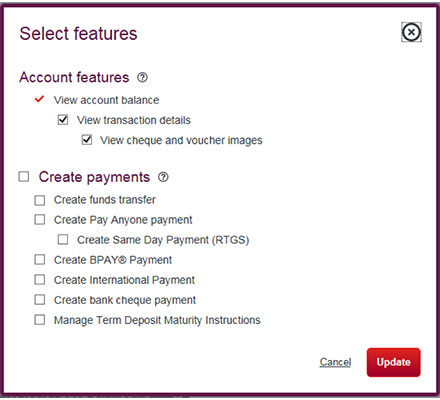Screen dimensions: 440x400
Task: Enable Create Pay Anyone payment checkbox
Action: click(x=40, y=220)
